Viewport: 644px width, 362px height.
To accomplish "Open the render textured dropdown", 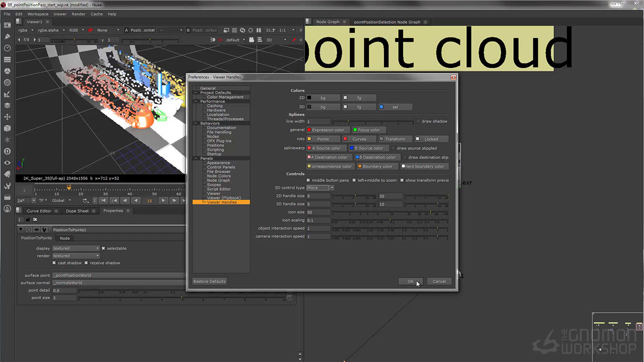I will click(76, 256).
